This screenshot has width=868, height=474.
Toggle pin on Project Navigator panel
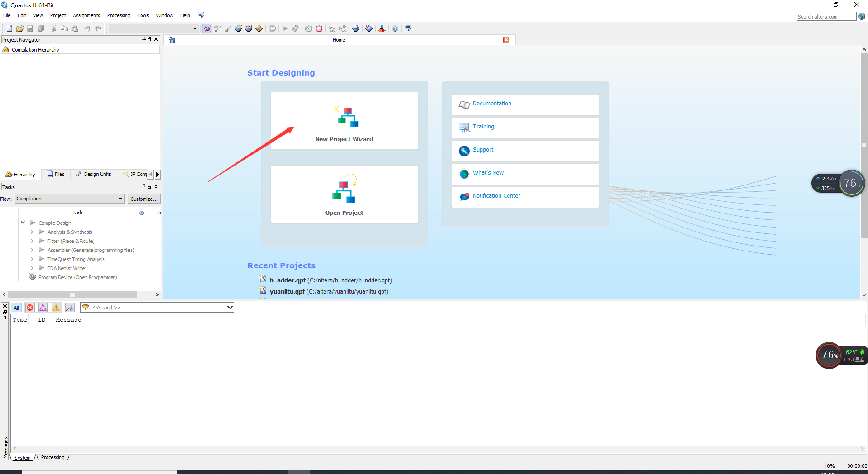point(144,39)
